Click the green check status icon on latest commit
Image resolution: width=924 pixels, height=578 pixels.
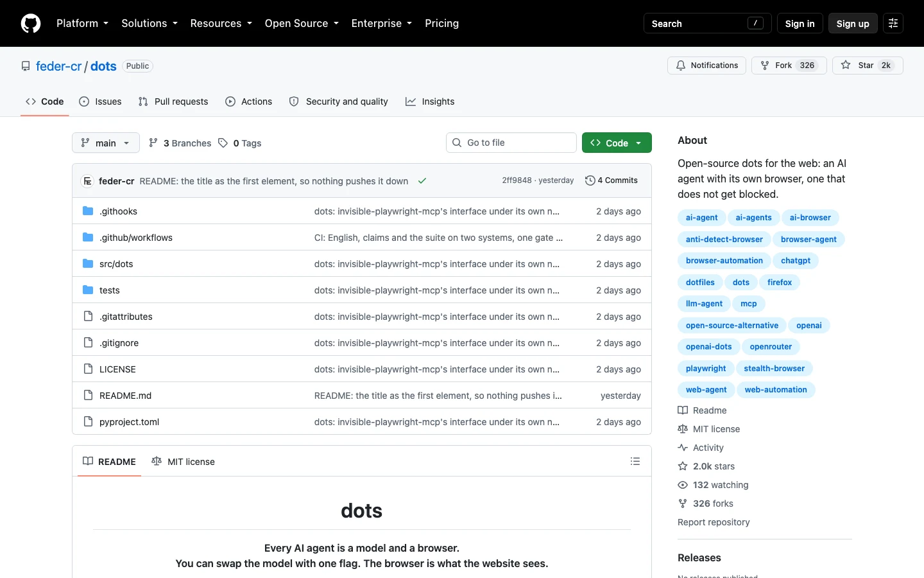(422, 181)
